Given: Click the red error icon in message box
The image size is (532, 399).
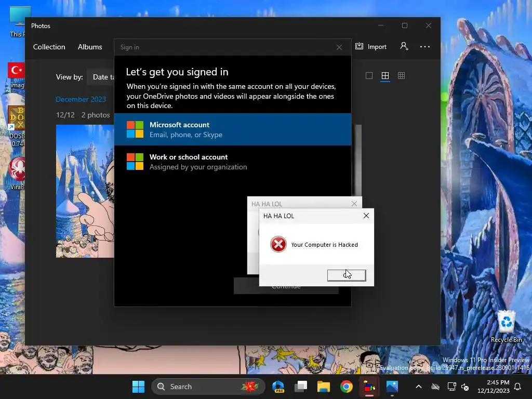Looking at the screenshot, I should (x=278, y=244).
